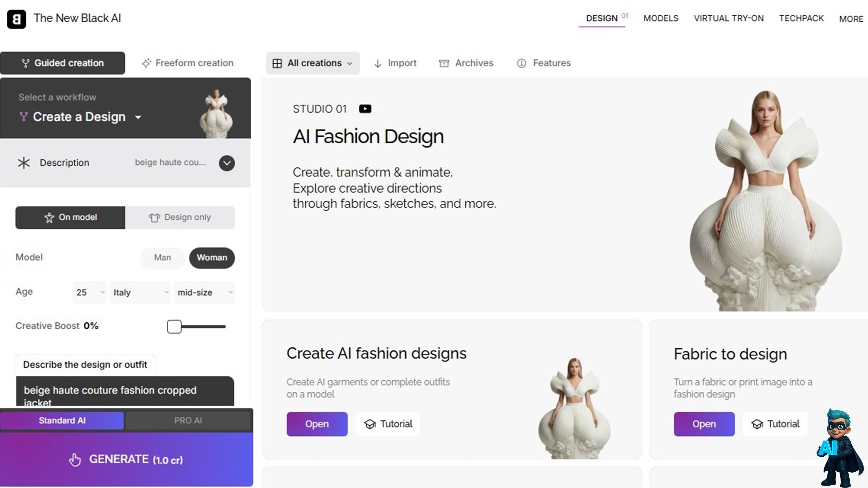This screenshot has width=868, height=488.
Task: Click graduation cap icon in Fabric to design card
Action: click(757, 424)
